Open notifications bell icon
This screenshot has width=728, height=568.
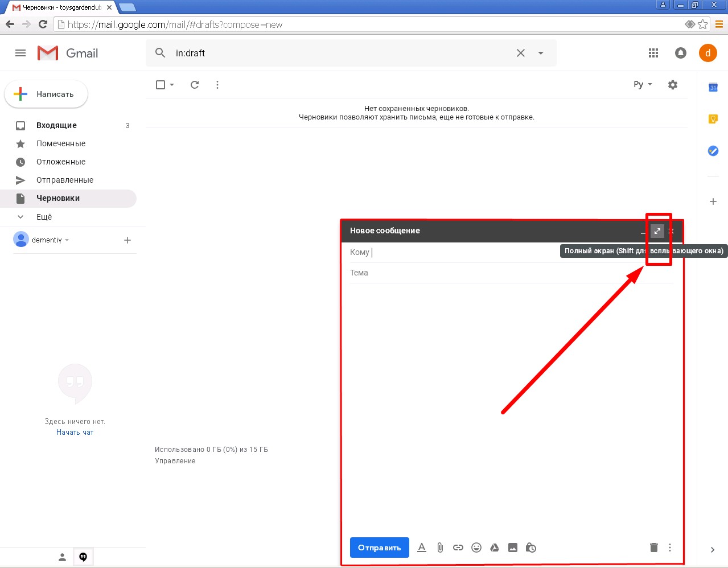coord(681,53)
